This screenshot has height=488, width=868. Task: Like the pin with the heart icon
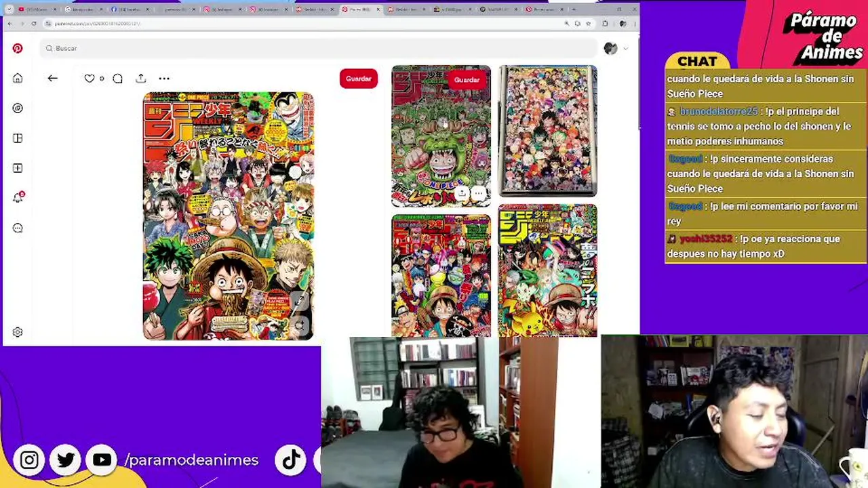coord(90,79)
